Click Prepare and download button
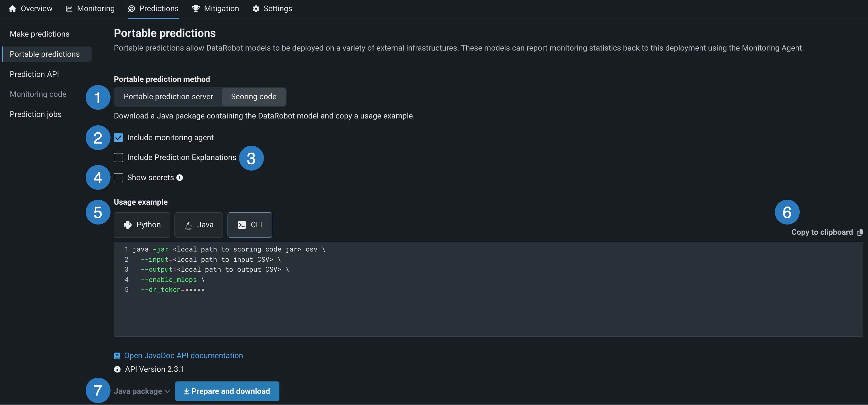This screenshot has height=405, width=868. tap(227, 391)
